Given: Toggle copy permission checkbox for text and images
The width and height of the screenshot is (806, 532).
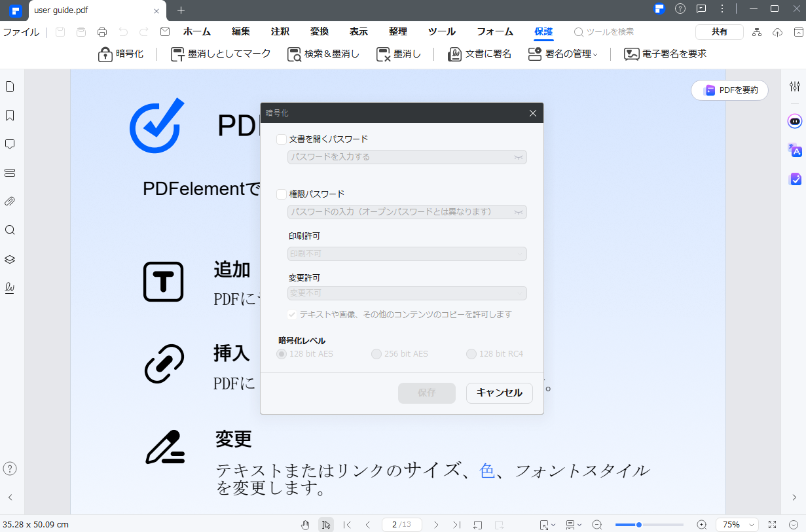Looking at the screenshot, I should point(292,315).
